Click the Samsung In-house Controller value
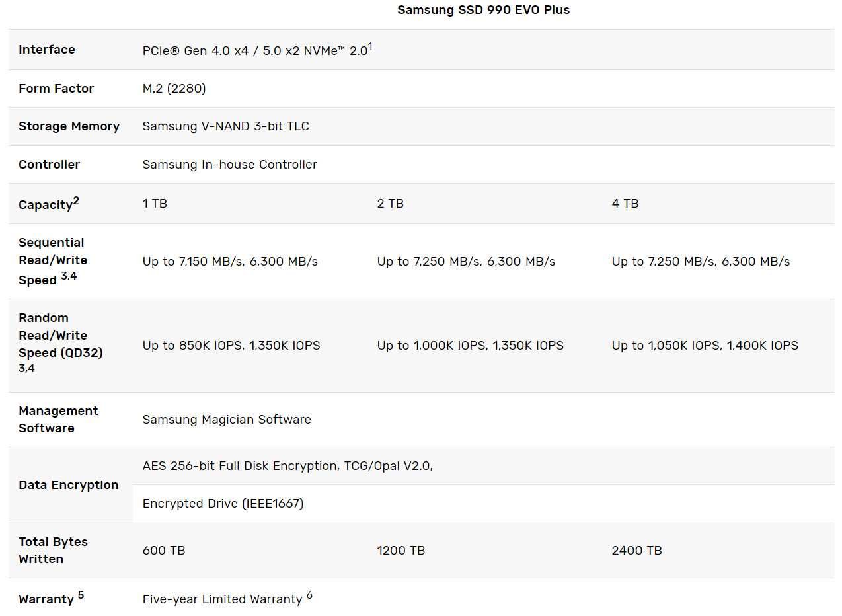The image size is (842, 616). coord(229,165)
